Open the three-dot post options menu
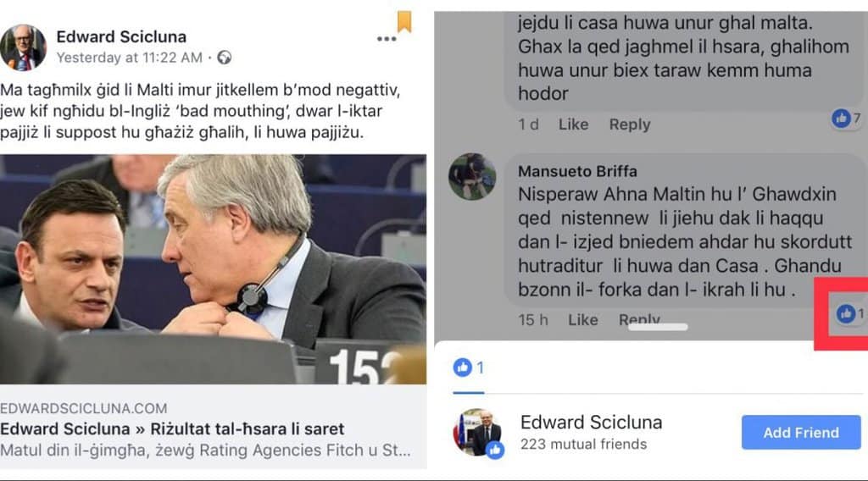This screenshot has width=868, height=481. (x=387, y=39)
